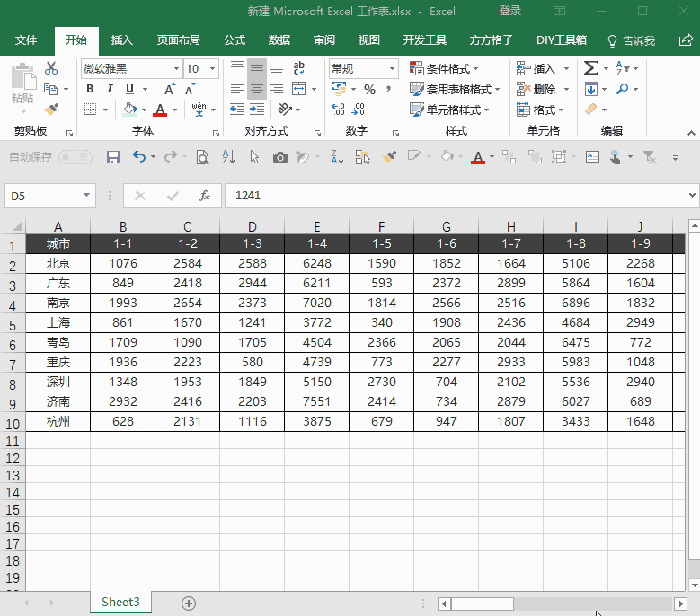Click the insert function fx icon

pyautogui.click(x=205, y=196)
